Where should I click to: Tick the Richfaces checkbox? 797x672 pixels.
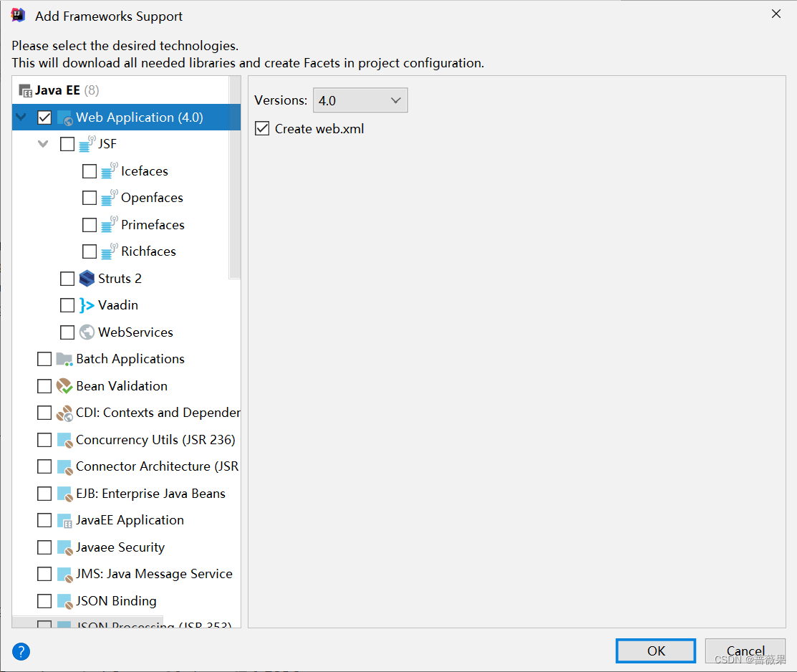tap(90, 251)
